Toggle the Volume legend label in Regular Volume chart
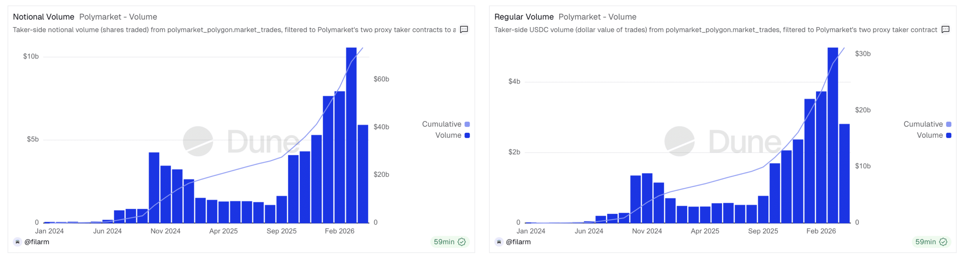Viewport: 980px width, 262px height. coord(929,135)
